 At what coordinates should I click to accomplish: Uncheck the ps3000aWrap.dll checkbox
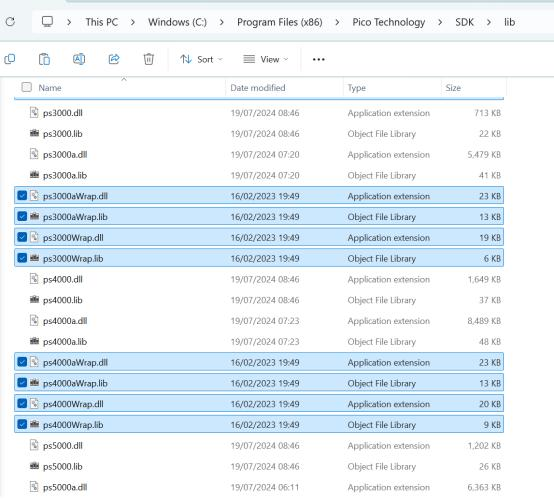coord(22,195)
